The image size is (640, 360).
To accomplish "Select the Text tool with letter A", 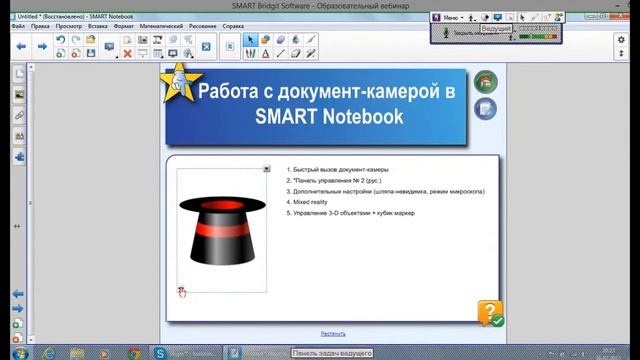I will [x=265, y=53].
